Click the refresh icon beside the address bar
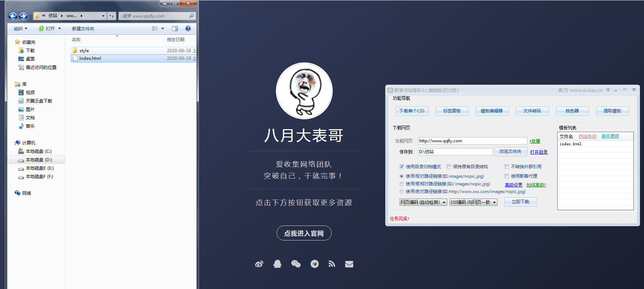The image size is (644, 289). (112, 16)
